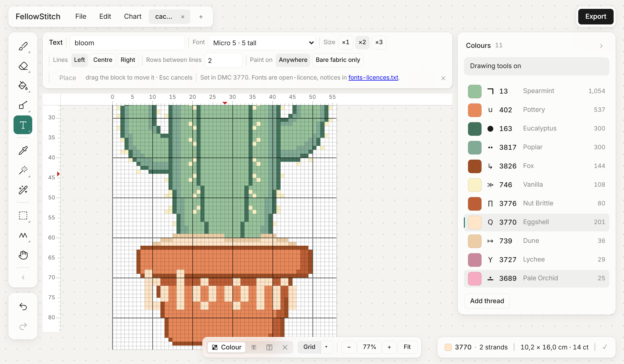The height and width of the screenshot is (364, 624).
Task: Click the Add thread button
Action: pos(487,301)
